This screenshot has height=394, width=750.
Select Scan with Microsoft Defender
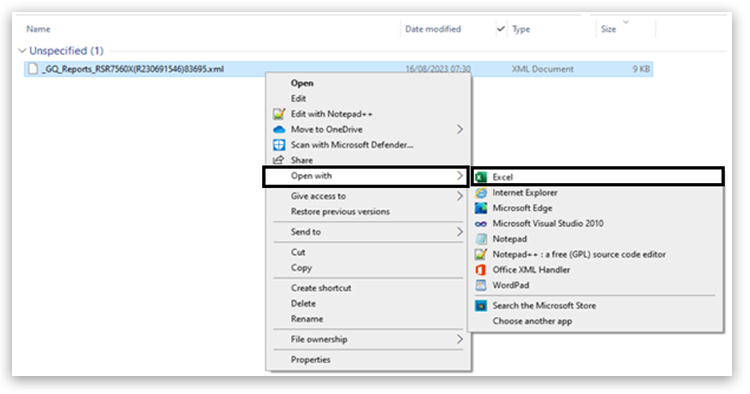coord(352,145)
